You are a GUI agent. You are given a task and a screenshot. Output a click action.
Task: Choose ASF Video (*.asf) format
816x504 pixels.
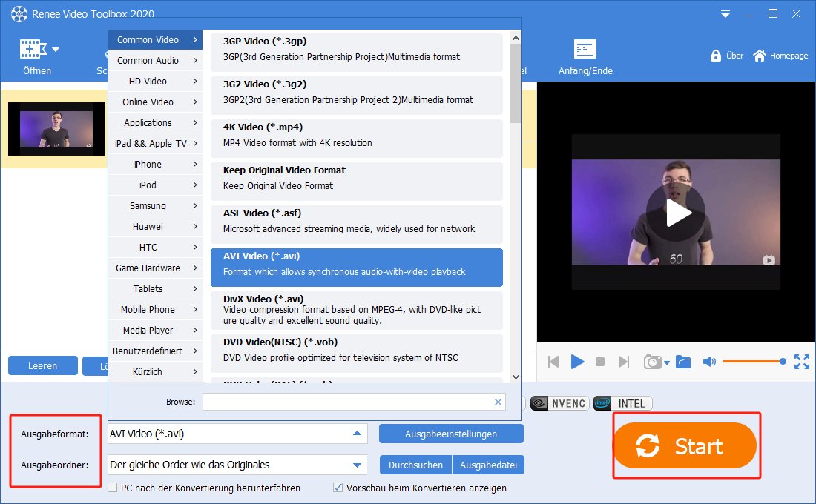click(x=357, y=225)
